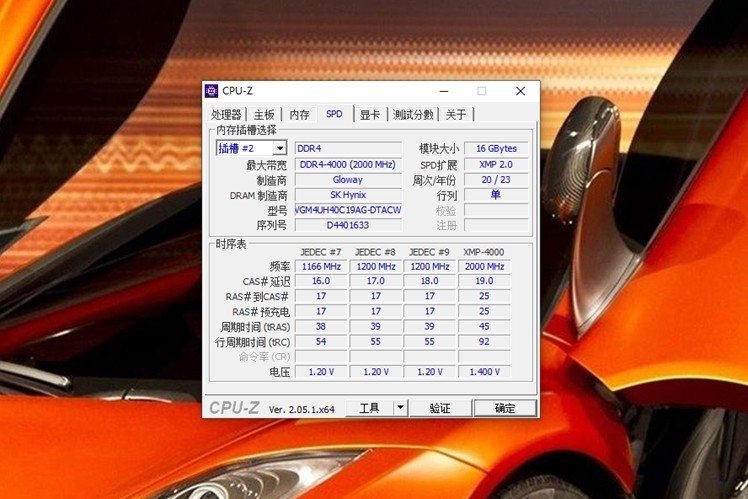Click the Gloway manufacturer field

point(348,180)
